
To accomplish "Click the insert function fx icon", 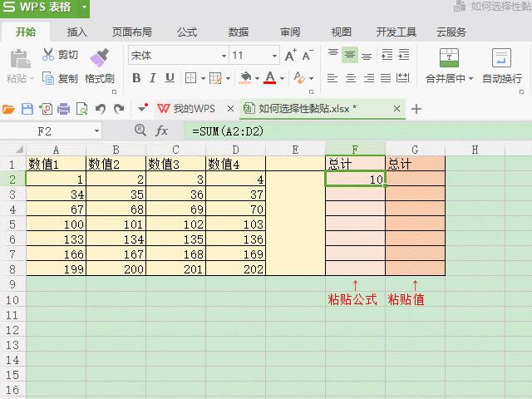I will (161, 131).
